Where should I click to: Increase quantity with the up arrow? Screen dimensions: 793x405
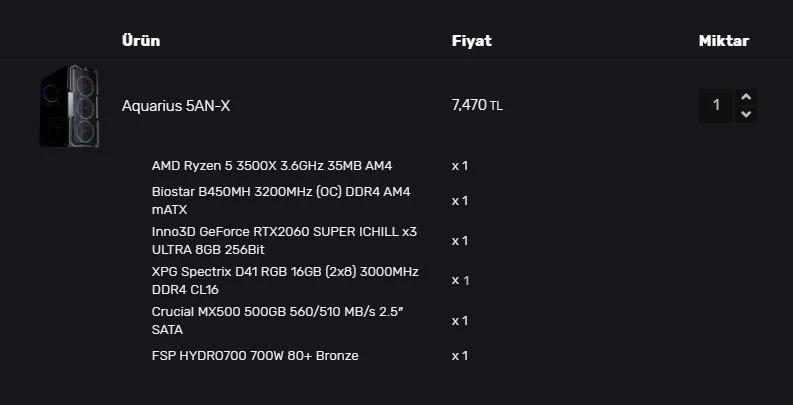pyautogui.click(x=745, y=96)
